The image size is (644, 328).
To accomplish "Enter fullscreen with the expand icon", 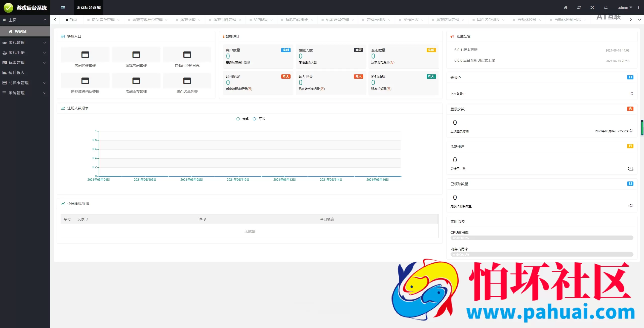I will (x=592, y=8).
